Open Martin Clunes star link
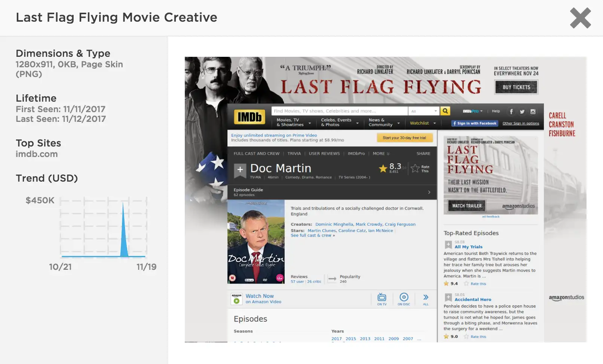The width and height of the screenshot is (603, 364). coord(322,231)
